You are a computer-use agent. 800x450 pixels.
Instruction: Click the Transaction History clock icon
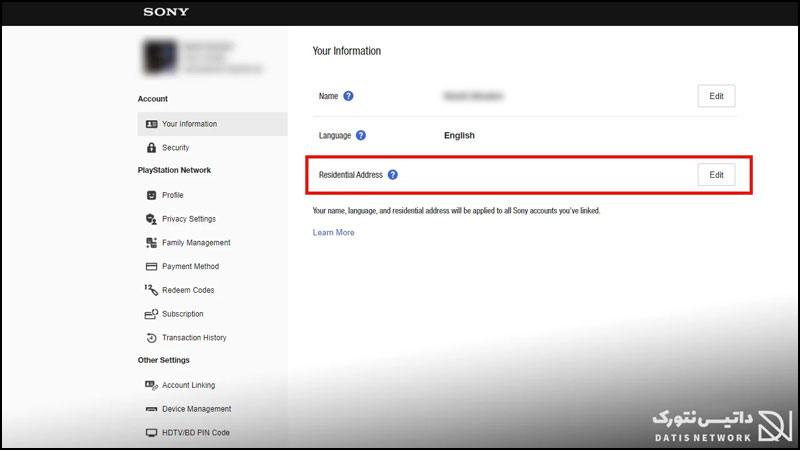[x=152, y=338]
